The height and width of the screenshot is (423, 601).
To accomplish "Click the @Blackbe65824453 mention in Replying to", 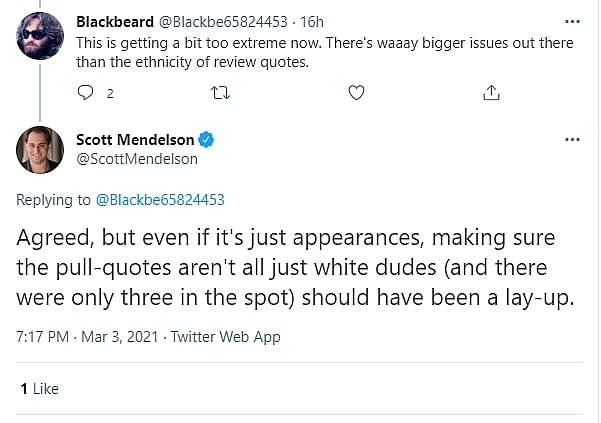I will coord(159,199).
